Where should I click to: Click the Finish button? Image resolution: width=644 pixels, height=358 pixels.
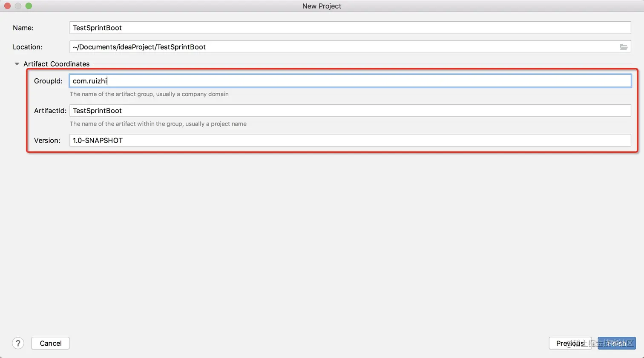point(617,344)
